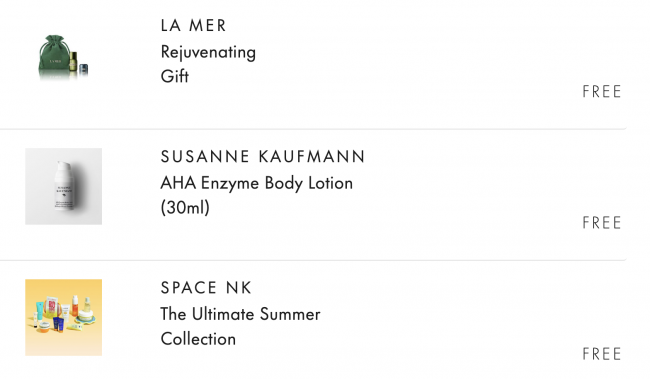This screenshot has height=379, width=650.
Task: Select the red box in summer collection image
Action: point(52,308)
